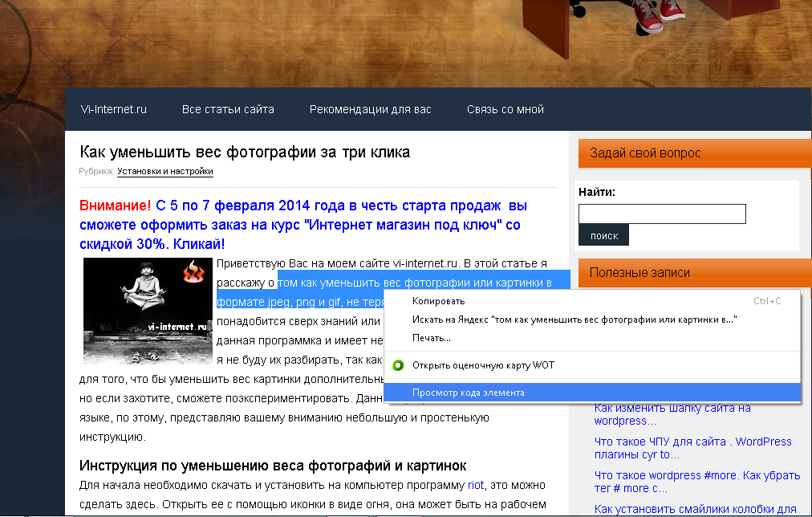The height and width of the screenshot is (517, 812).
Task: Open 'Открыть оценочную карту WOT' menu item
Action: tap(482, 365)
